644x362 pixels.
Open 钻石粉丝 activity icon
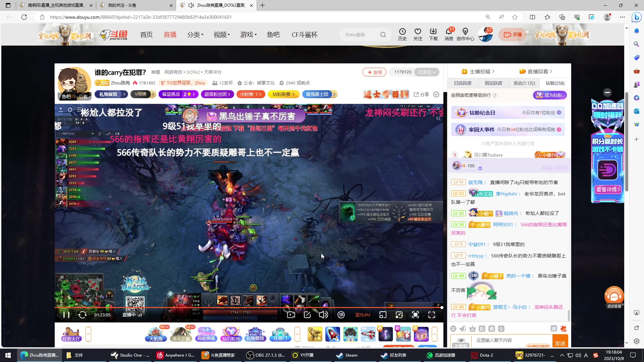[x=231, y=334]
